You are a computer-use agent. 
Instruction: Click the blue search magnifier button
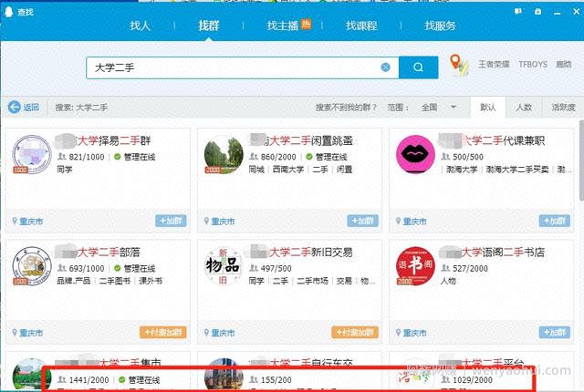point(418,67)
